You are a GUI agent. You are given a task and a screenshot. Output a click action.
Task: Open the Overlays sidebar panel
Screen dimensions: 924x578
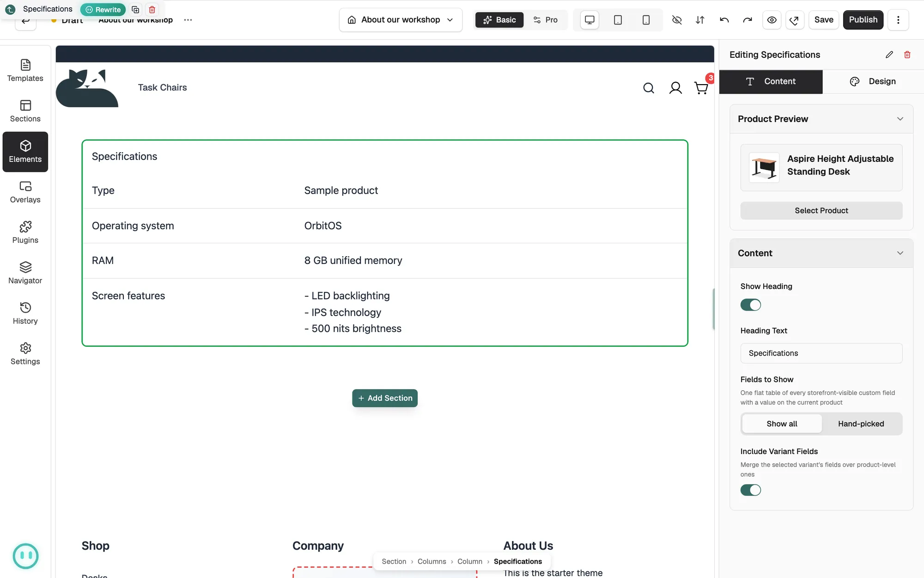pos(25,192)
